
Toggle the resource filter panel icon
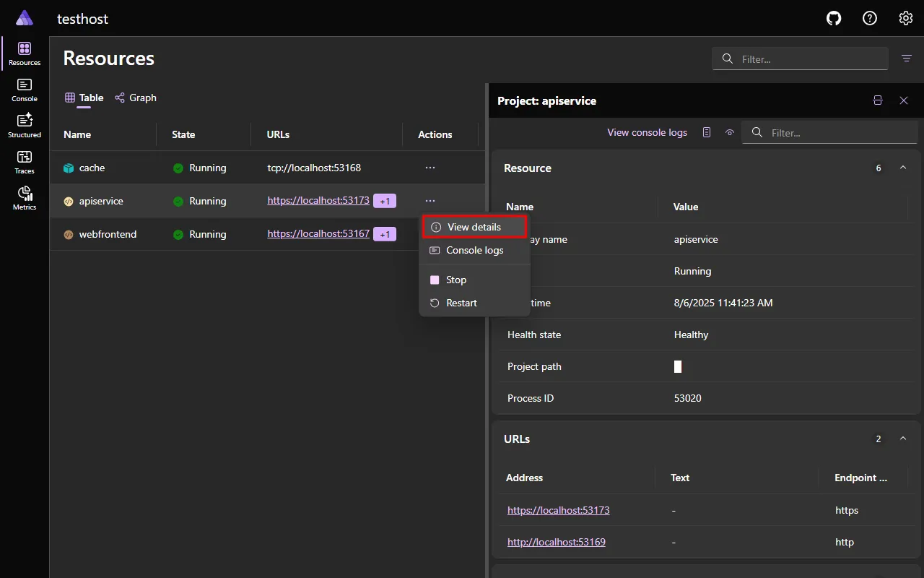click(x=906, y=59)
